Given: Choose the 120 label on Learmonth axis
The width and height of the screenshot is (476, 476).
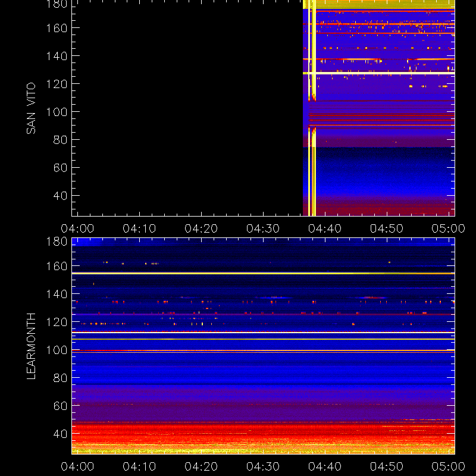Looking at the screenshot, I should [57, 322].
